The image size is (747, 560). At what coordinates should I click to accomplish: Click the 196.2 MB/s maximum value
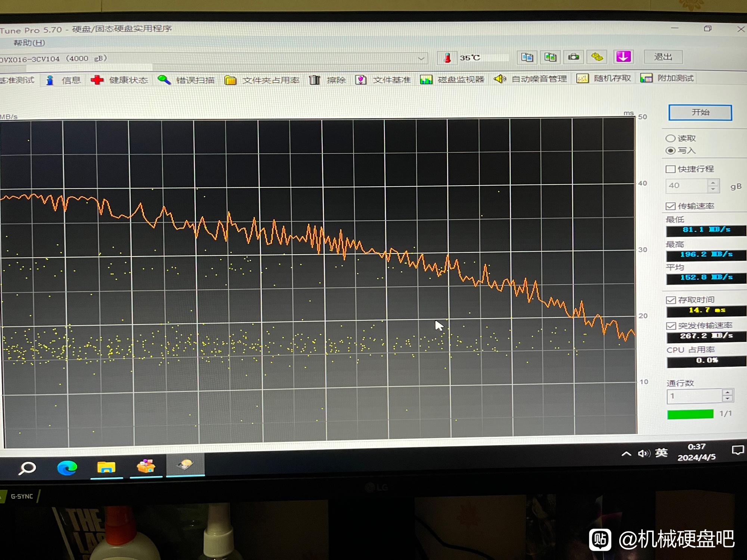point(706,255)
